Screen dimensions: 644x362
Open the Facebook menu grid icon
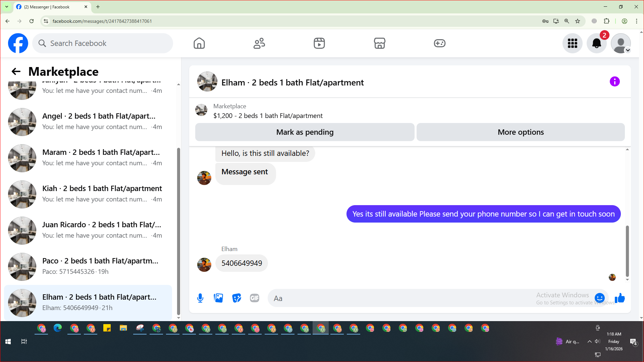coord(572,43)
